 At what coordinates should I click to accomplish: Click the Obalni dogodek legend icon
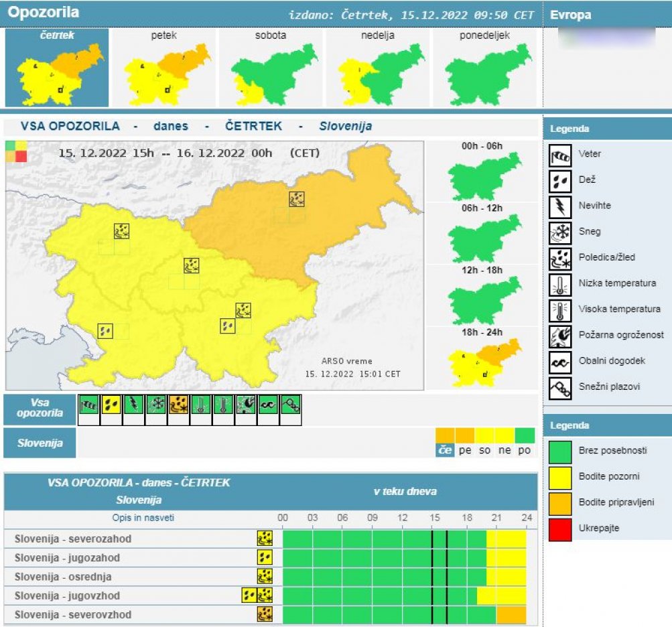559,362
